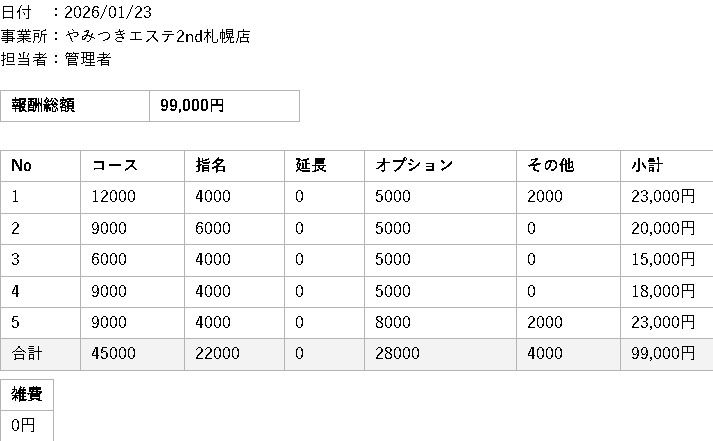Click the その他 column header
This screenshot has height=441, width=713.
(x=550, y=165)
